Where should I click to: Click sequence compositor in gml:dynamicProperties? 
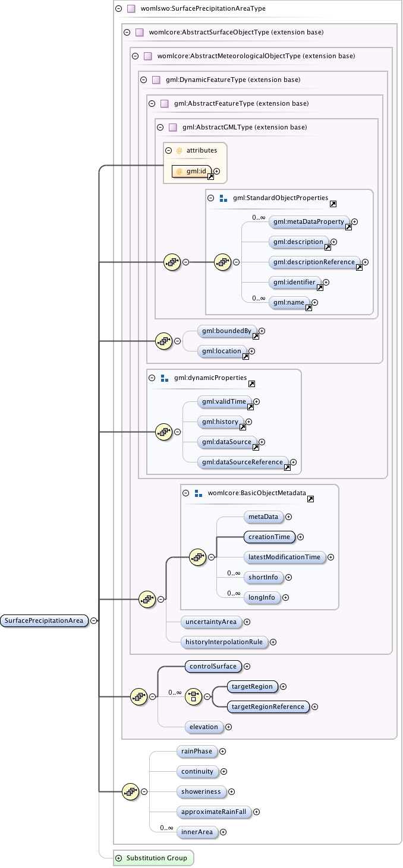(x=164, y=432)
